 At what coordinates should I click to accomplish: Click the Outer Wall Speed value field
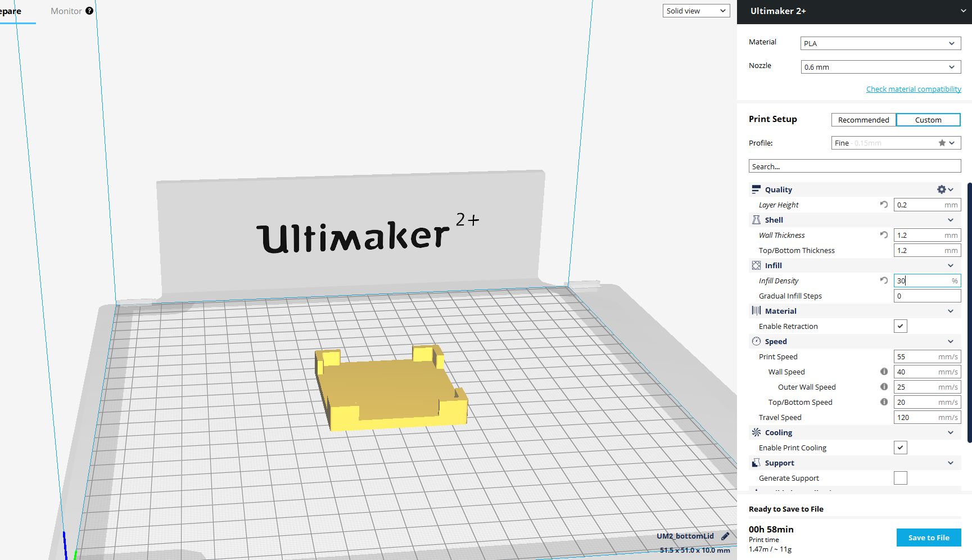(x=927, y=387)
